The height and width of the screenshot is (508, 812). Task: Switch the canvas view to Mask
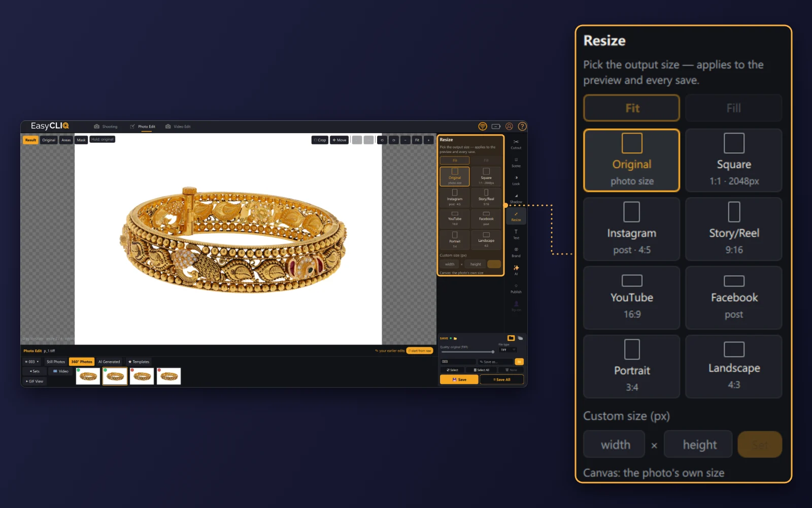click(81, 140)
